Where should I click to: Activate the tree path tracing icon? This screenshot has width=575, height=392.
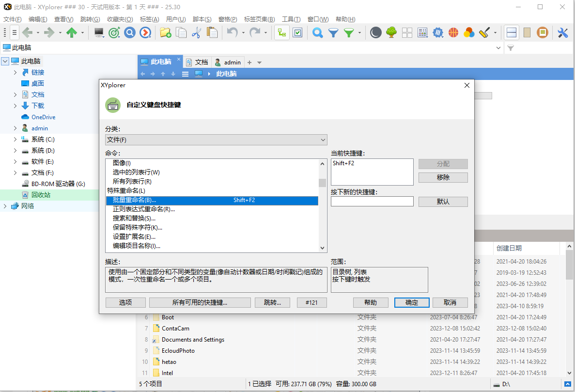[281, 32]
